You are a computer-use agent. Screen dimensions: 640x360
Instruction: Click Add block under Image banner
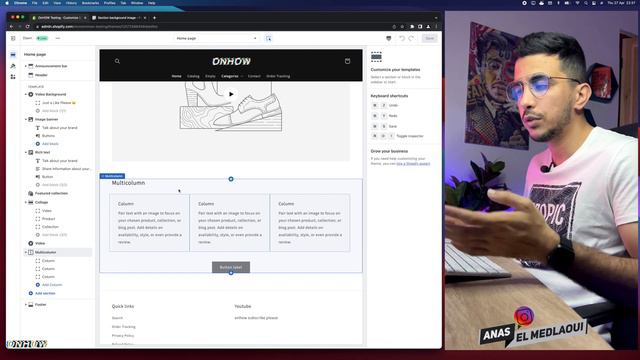pyautogui.click(x=50, y=144)
